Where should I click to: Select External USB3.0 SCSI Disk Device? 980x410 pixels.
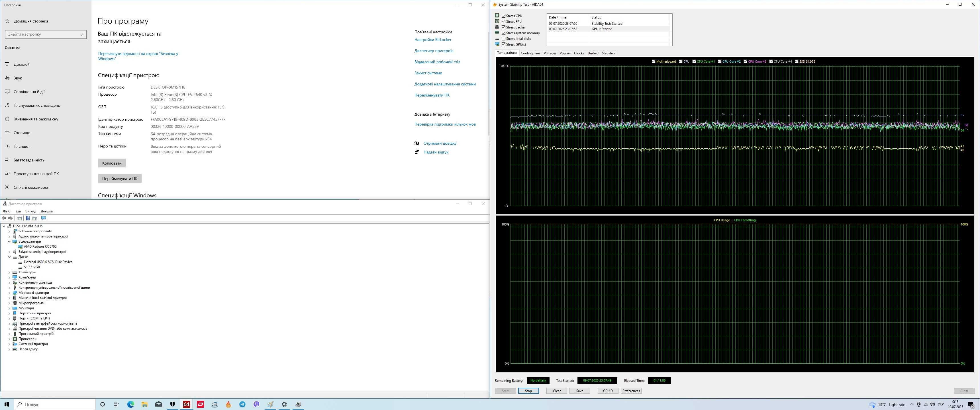click(x=48, y=262)
